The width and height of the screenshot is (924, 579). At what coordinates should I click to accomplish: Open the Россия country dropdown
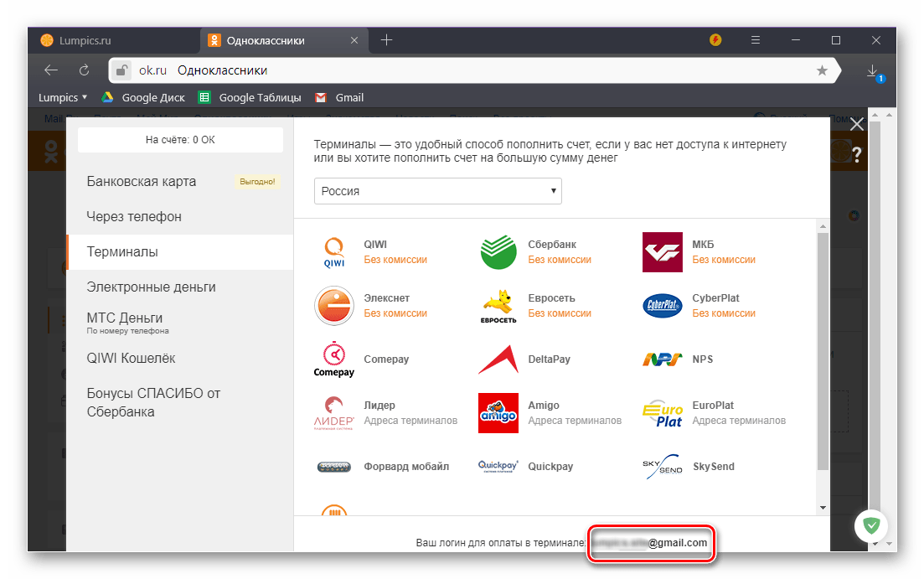point(437,191)
